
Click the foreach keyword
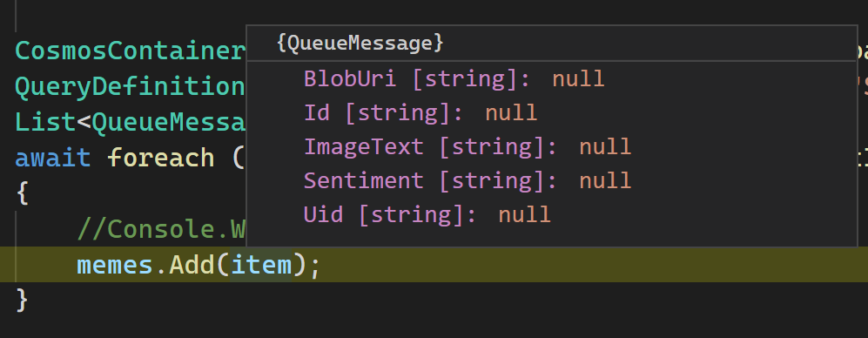[x=160, y=158]
